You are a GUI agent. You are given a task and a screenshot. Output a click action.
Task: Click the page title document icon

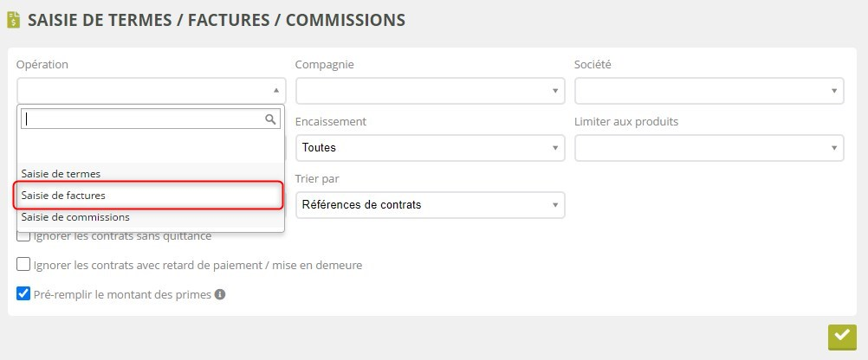click(x=15, y=20)
